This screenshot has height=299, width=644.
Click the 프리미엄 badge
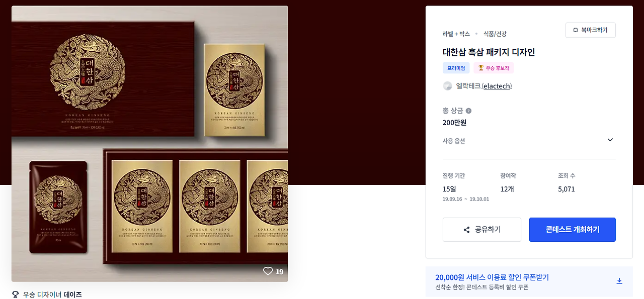456,68
